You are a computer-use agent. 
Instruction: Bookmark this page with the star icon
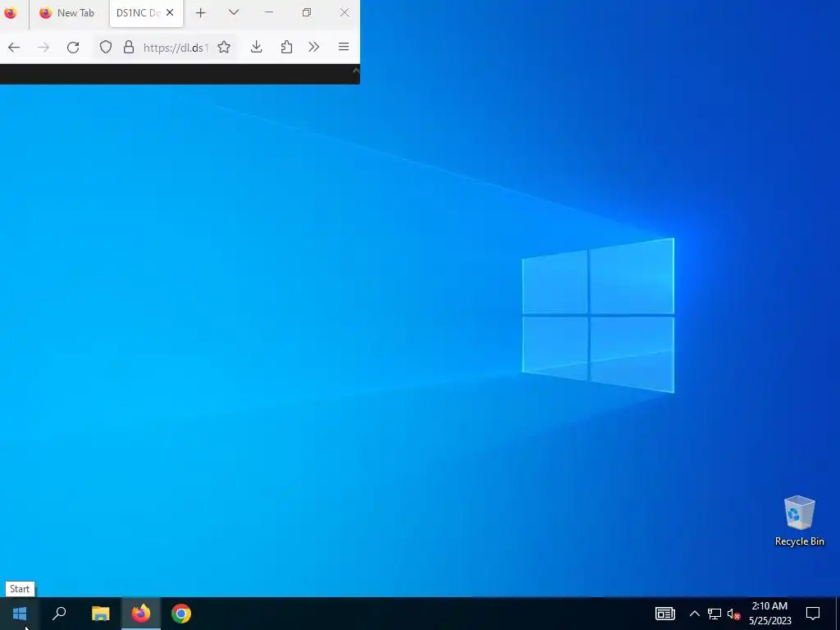click(x=224, y=47)
